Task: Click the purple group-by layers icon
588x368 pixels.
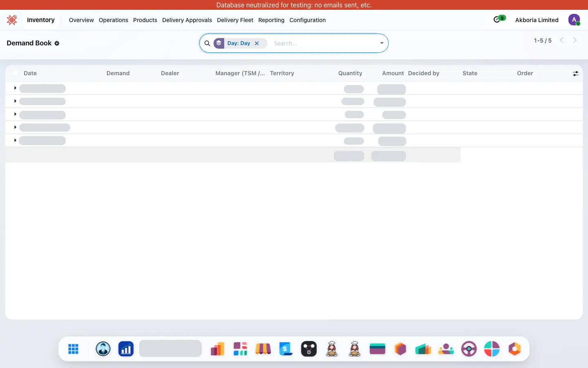Action: pos(219,43)
